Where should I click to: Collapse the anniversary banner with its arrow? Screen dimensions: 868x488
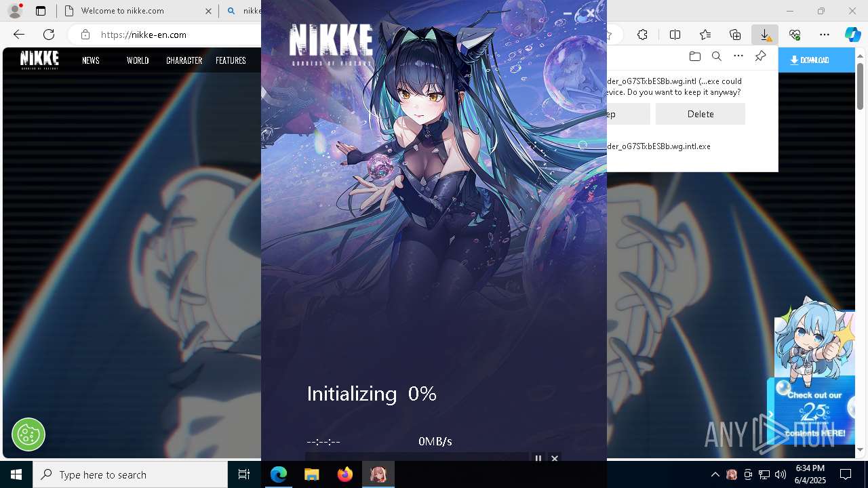(770, 414)
